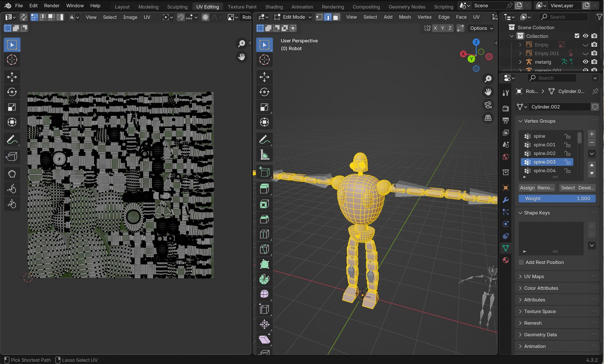604x364 pixels.
Task: Switch to the Geometry Nodes workspace tab
Action: click(x=407, y=7)
